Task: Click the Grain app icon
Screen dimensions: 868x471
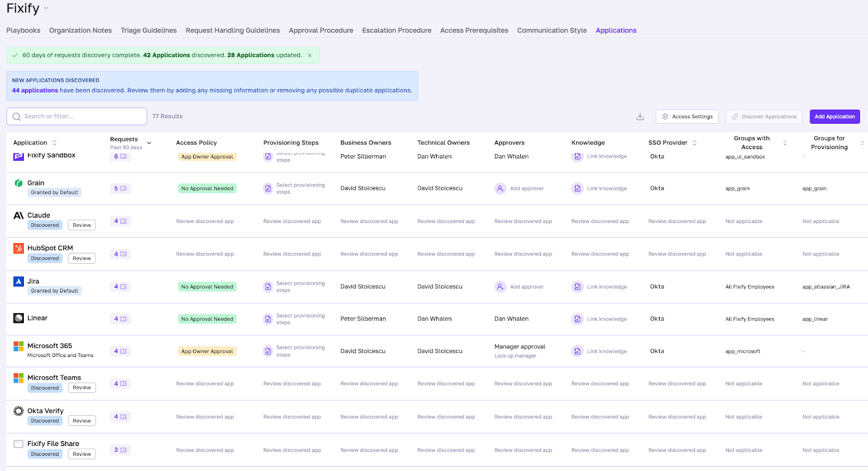Action: click(x=18, y=183)
